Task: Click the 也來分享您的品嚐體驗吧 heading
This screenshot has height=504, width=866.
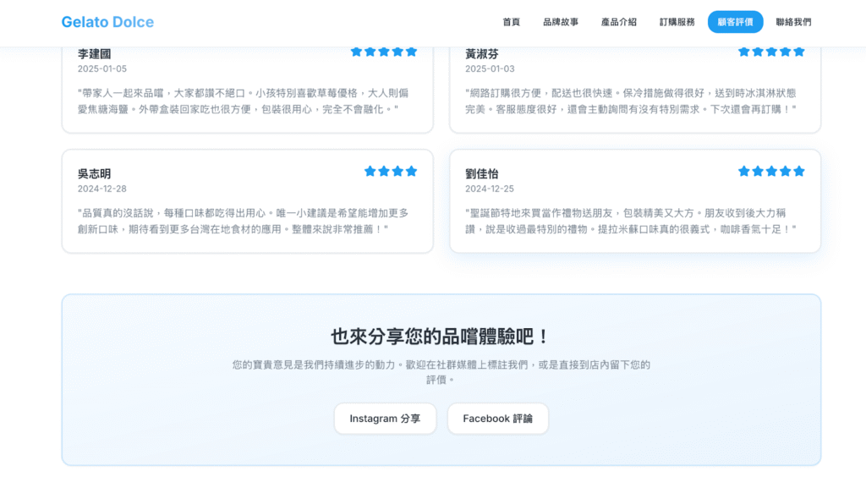Action: pyautogui.click(x=441, y=336)
